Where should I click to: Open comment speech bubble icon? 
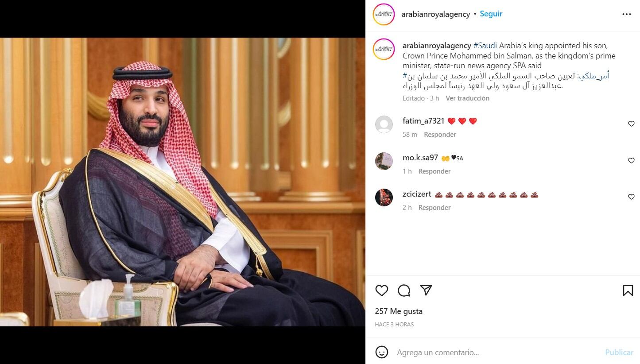pyautogui.click(x=404, y=290)
